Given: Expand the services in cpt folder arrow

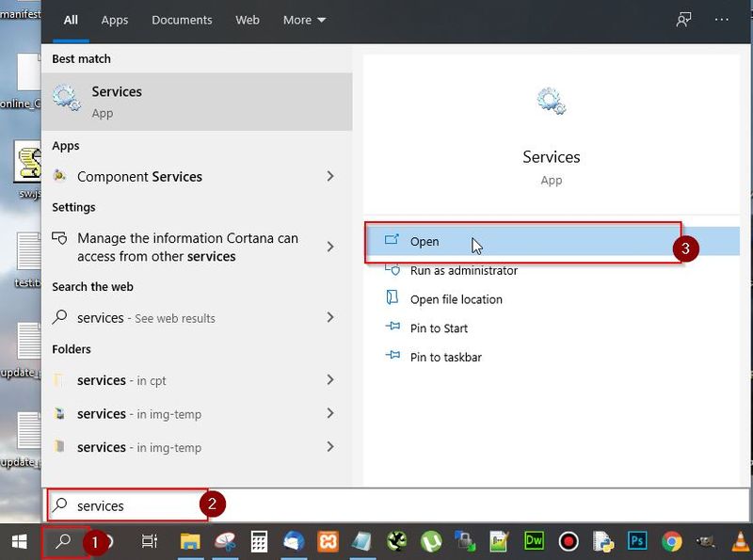Looking at the screenshot, I should pos(330,380).
